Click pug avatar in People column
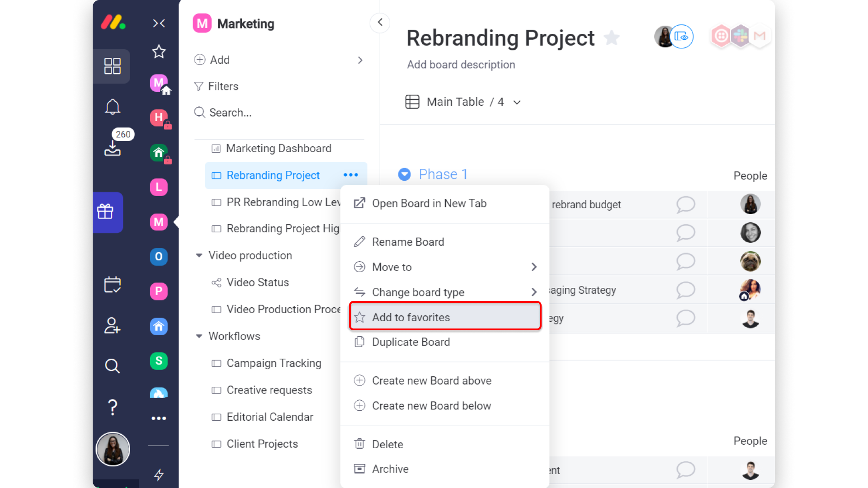The height and width of the screenshot is (488, 868). coord(750,261)
